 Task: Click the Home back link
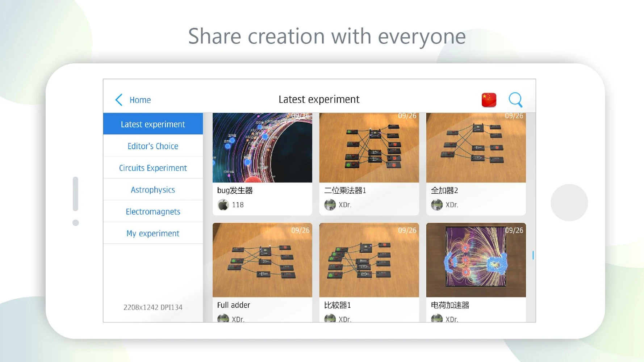(140, 100)
